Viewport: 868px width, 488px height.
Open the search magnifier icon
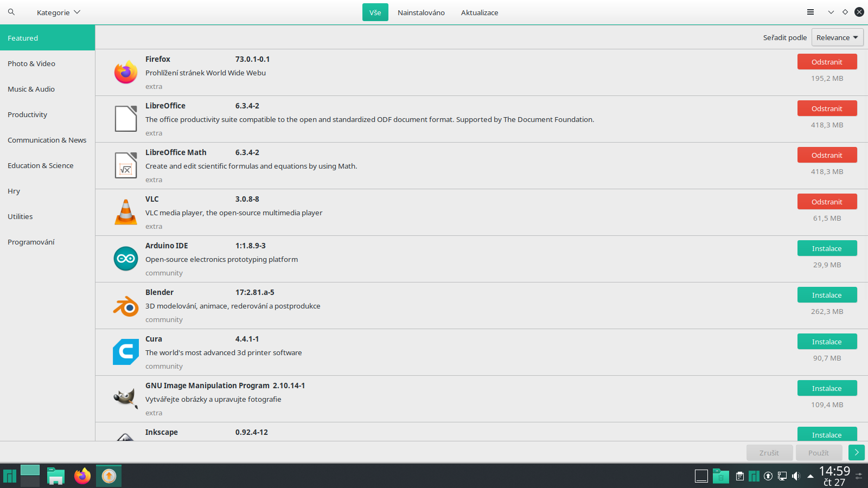coord(11,12)
